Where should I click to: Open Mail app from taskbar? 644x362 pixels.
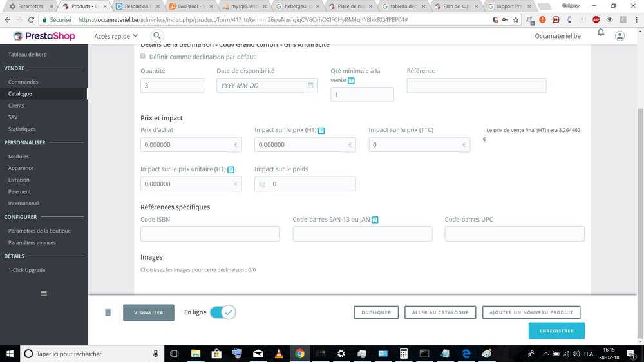(x=258, y=354)
